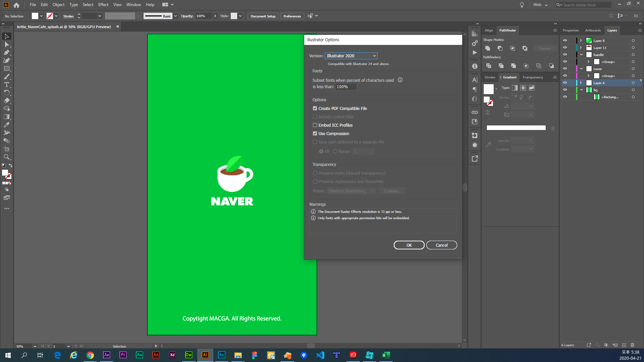This screenshot has height=362, width=644.
Task: Switch to the Artboards tab
Action: [593, 31]
